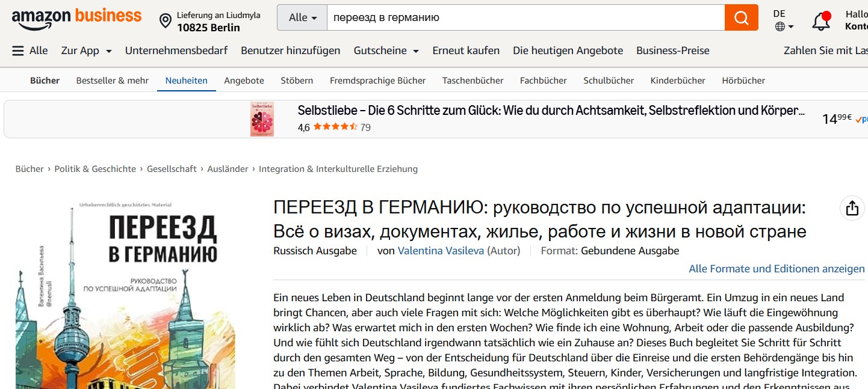Select the Stöbern tab

click(x=297, y=81)
